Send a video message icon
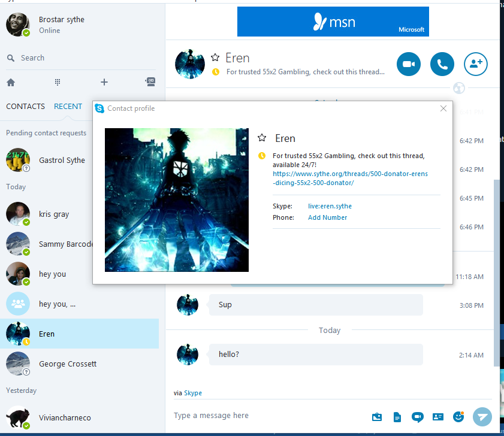Screen dimensions: 504x436 417,417
